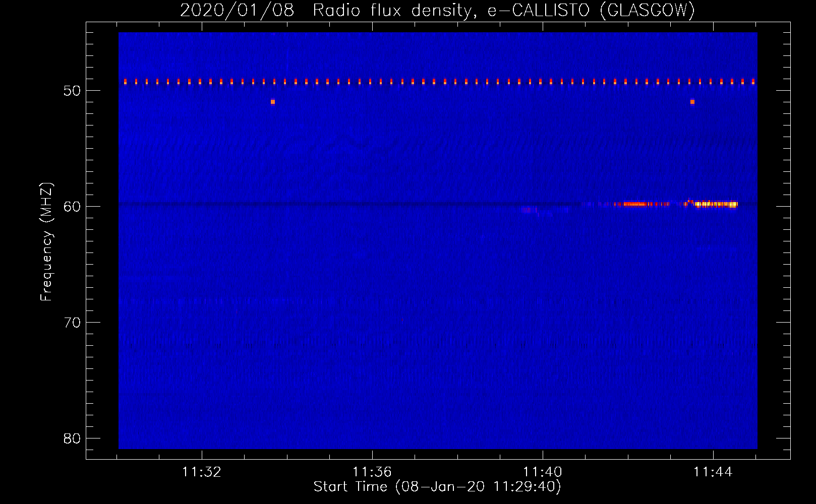Click the 60 frequency tick label
Image resolution: width=816 pixels, height=504 pixels.
point(72,207)
